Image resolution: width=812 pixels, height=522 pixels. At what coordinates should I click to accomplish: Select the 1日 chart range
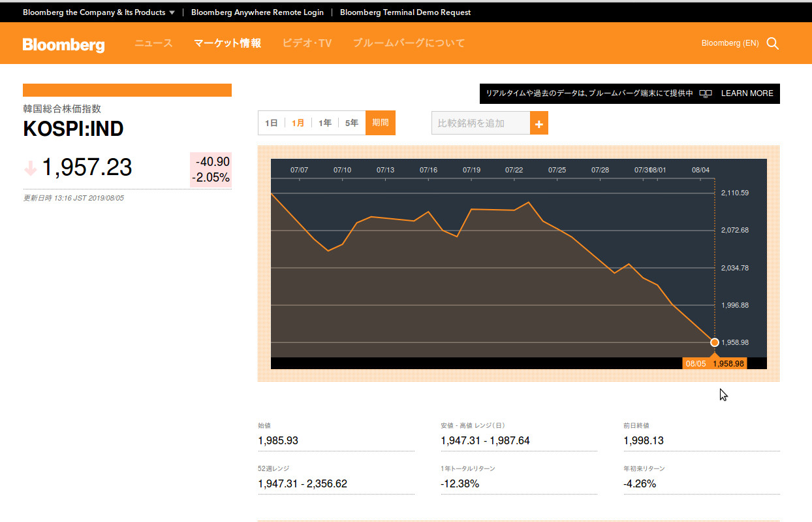[x=272, y=123]
